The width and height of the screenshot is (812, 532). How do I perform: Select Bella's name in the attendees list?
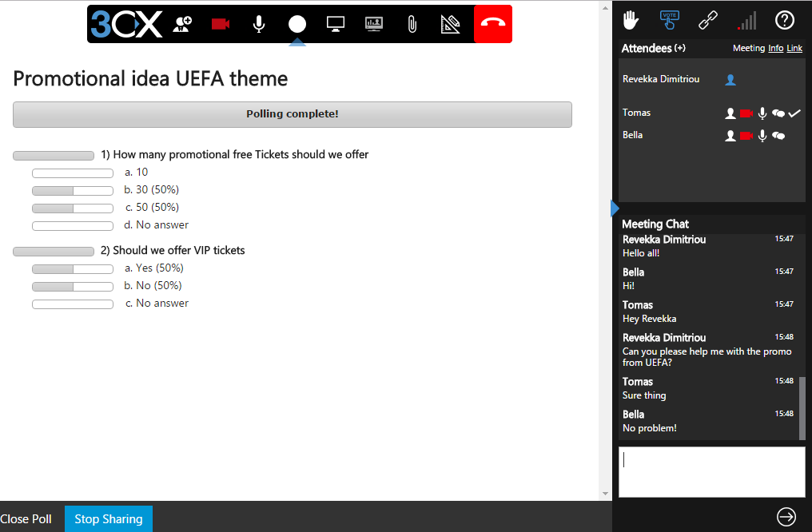coord(632,134)
